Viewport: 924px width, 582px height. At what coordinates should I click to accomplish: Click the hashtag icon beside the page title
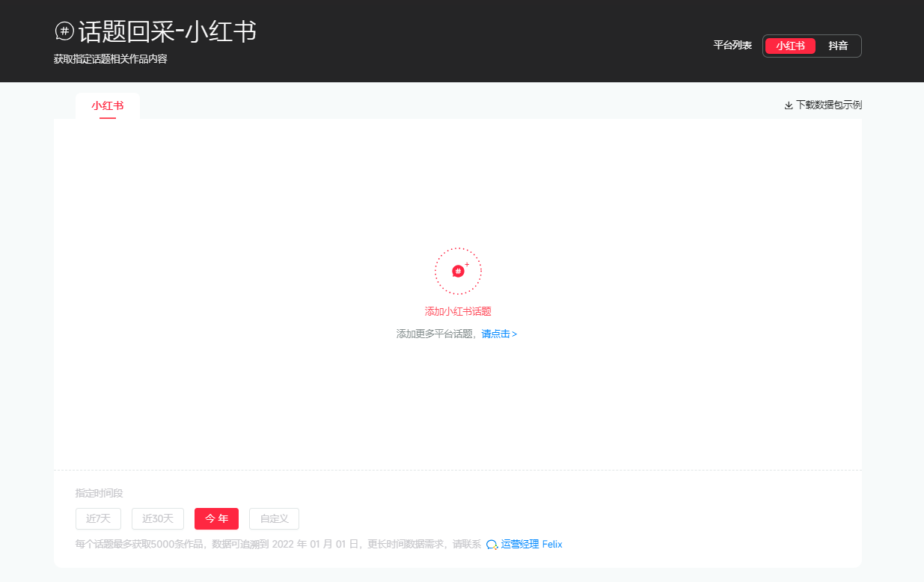(x=64, y=31)
